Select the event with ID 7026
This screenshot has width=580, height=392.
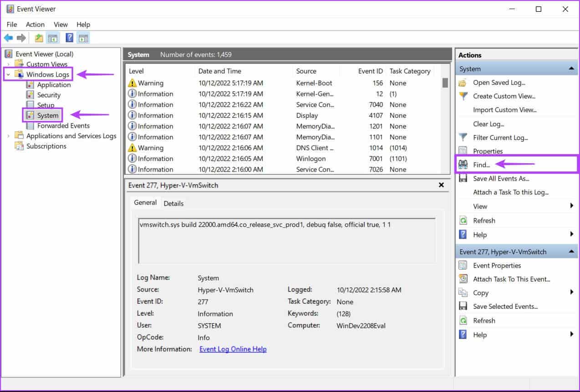(283, 169)
